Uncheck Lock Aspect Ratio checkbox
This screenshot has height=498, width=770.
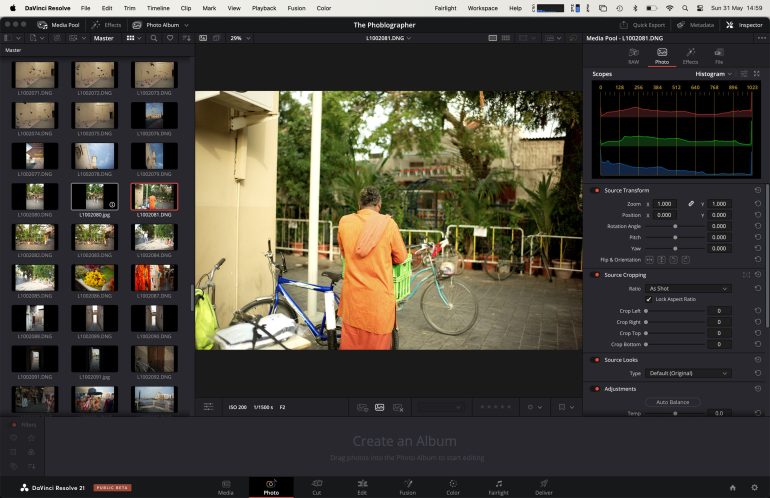(x=649, y=299)
